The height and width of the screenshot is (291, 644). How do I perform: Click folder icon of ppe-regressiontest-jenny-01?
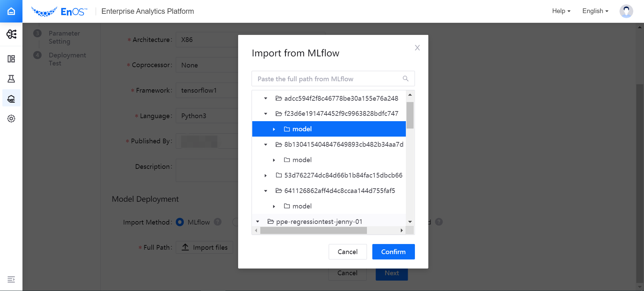tap(271, 222)
